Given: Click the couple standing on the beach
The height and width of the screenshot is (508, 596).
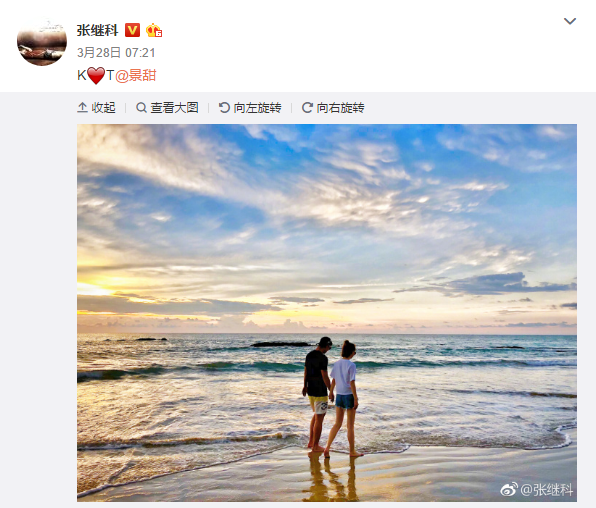Looking at the screenshot, I should click(x=331, y=396).
